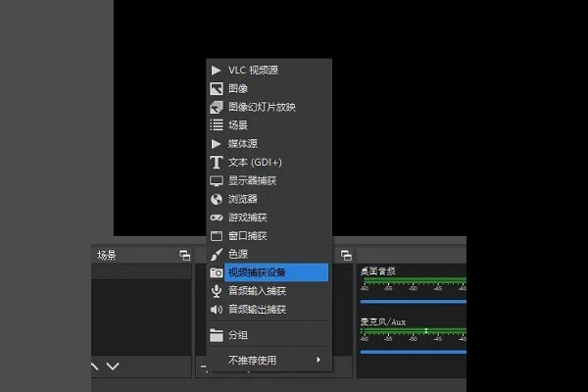This screenshot has width=588, height=392.
Task: Select the first row in scenes list
Action: click(x=141, y=272)
